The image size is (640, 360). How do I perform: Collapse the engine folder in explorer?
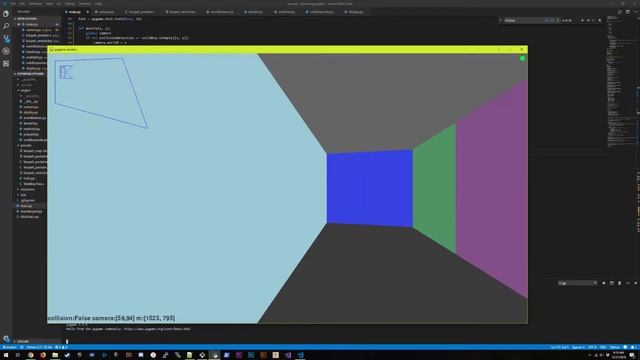click(x=25, y=90)
